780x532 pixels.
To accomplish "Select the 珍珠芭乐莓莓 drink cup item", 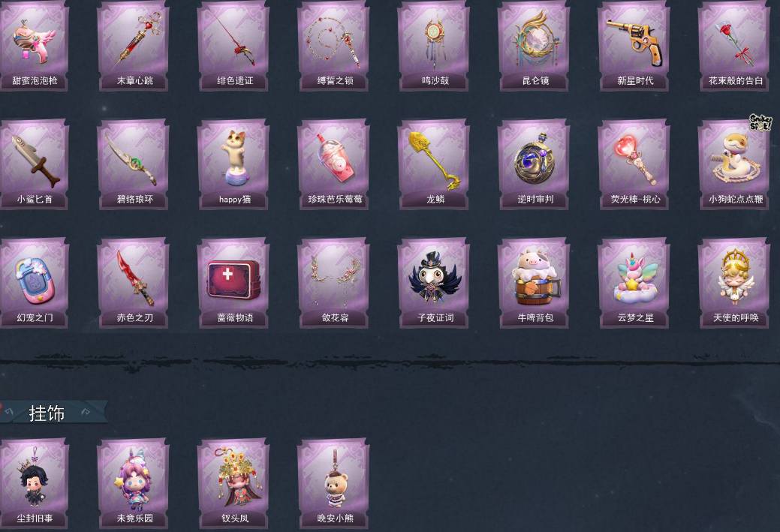I will 334,164.
